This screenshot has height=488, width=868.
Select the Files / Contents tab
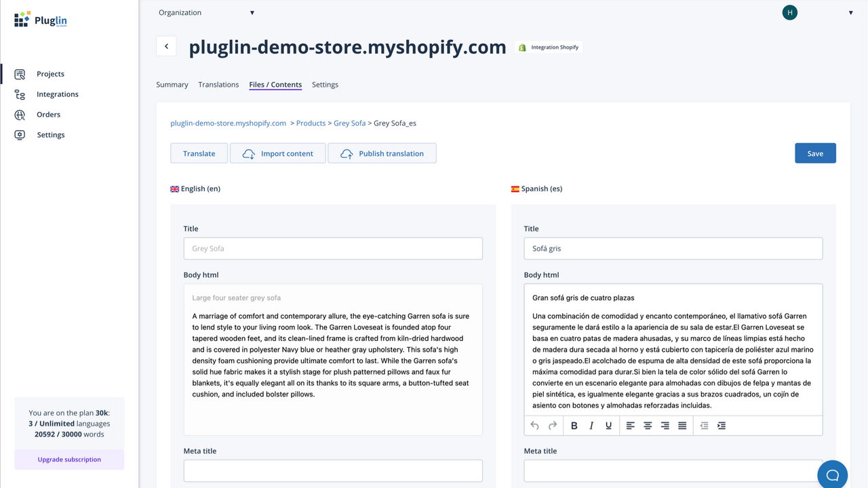pos(275,85)
